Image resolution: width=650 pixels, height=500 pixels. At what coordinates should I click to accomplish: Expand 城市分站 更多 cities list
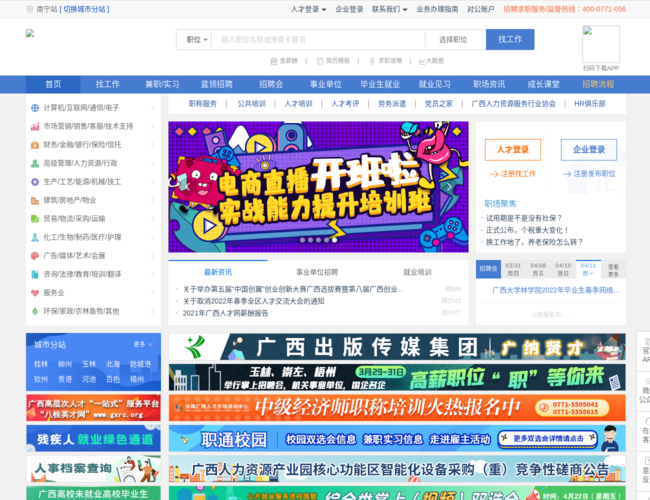143,345
